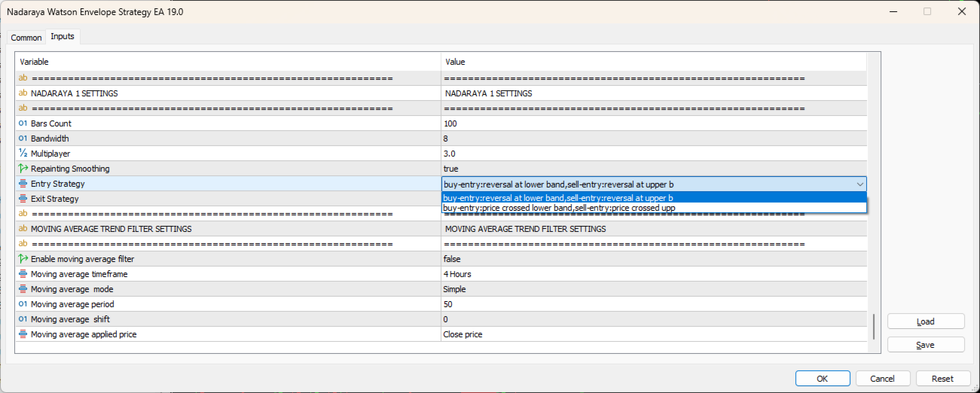Click the MOVING AVERAGE TREND FILTER string icon
Image resolution: width=980 pixels, height=393 pixels.
tap(23, 229)
